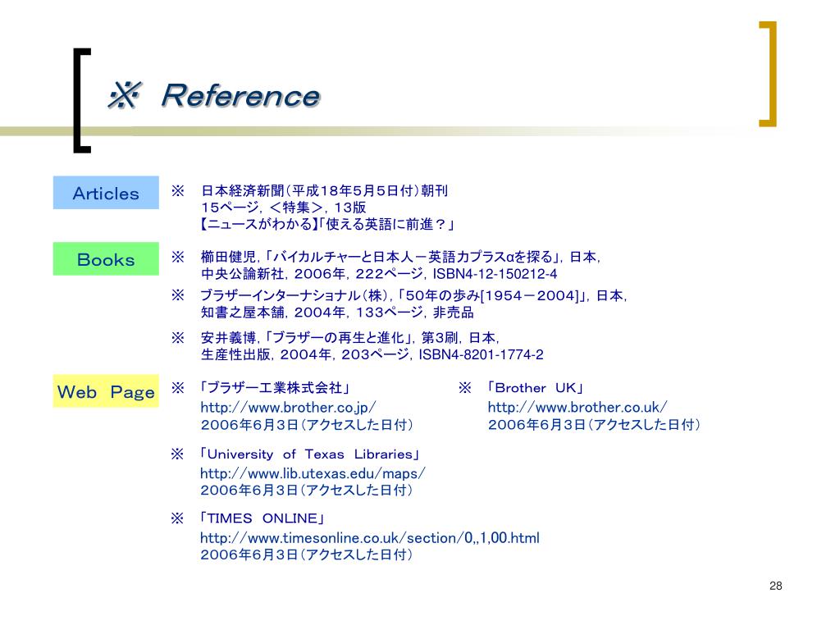
Task: Click the 「ブラザー工業株式会社」 heading text
Action: [275, 388]
